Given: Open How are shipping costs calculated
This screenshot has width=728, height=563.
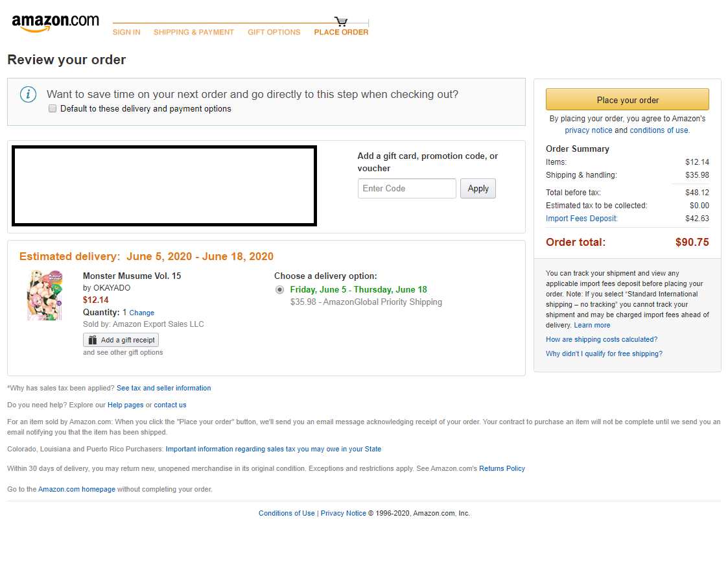Looking at the screenshot, I should (601, 339).
